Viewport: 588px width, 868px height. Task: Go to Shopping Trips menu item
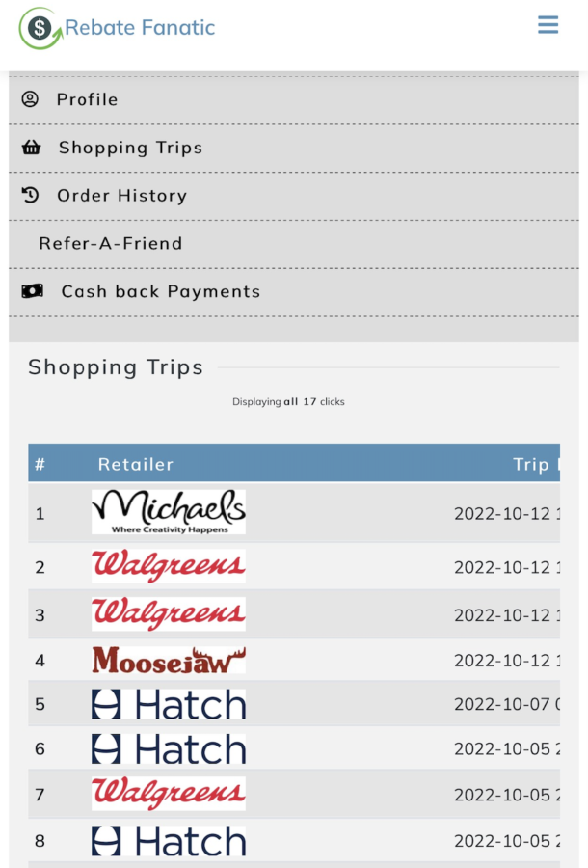coord(294,148)
